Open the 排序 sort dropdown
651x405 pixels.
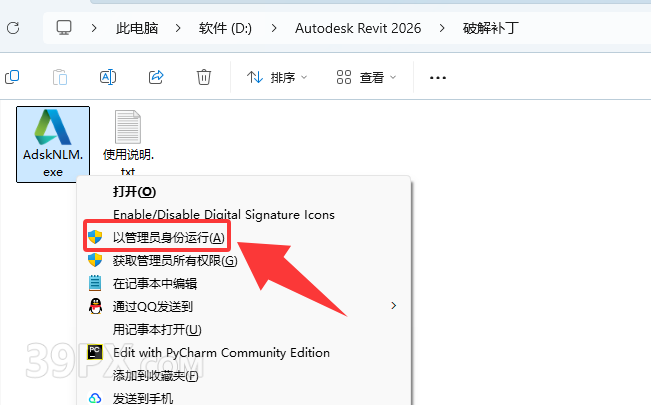coord(277,77)
